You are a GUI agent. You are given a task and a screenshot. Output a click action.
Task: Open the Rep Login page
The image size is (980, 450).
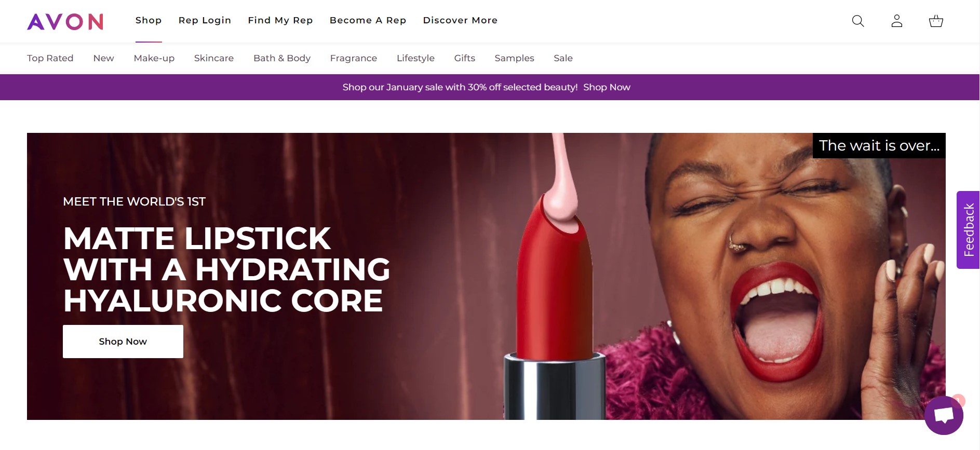click(205, 20)
